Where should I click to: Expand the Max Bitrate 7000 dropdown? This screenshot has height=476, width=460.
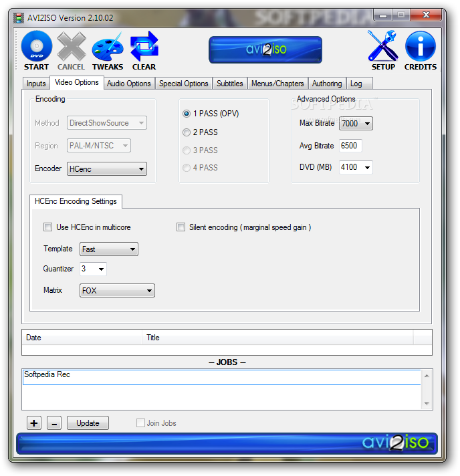pyautogui.click(x=356, y=124)
